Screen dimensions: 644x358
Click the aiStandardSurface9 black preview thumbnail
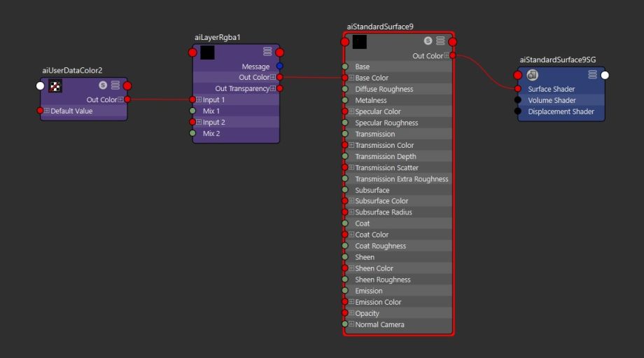(x=359, y=42)
